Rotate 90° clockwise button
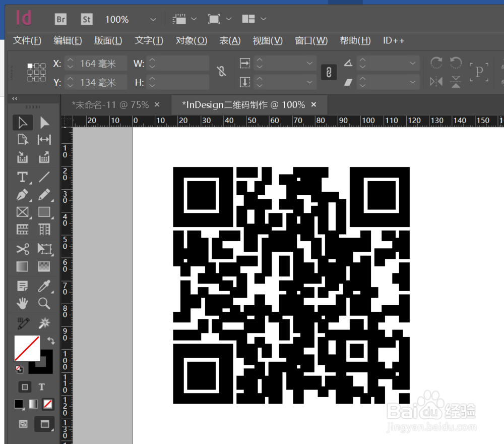The image size is (504, 444). [436, 63]
